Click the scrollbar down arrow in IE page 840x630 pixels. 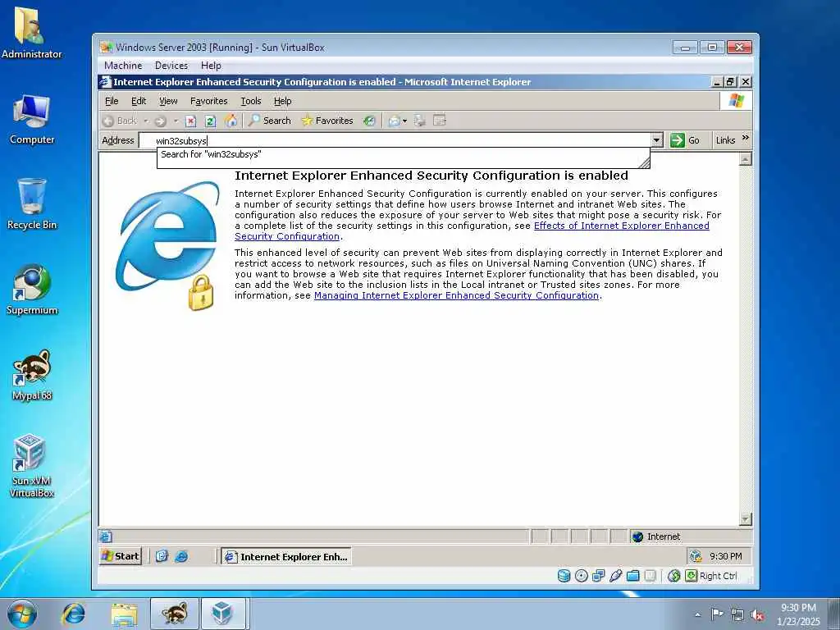(745, 518)
